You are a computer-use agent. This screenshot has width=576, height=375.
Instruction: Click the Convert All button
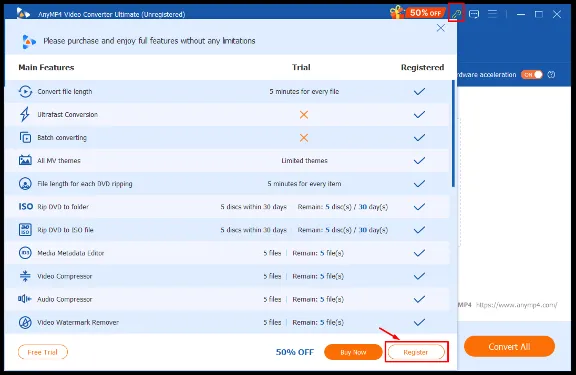[x=509, y=346]
